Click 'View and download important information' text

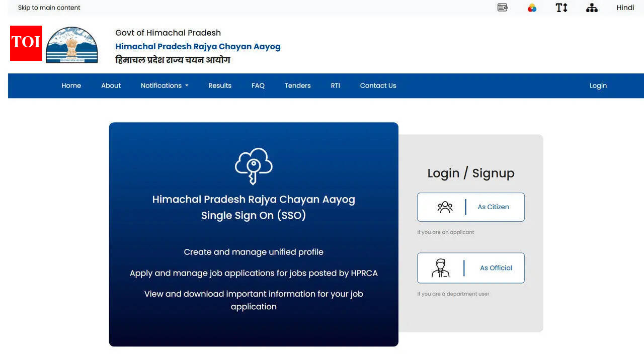(x=254, y=300)
